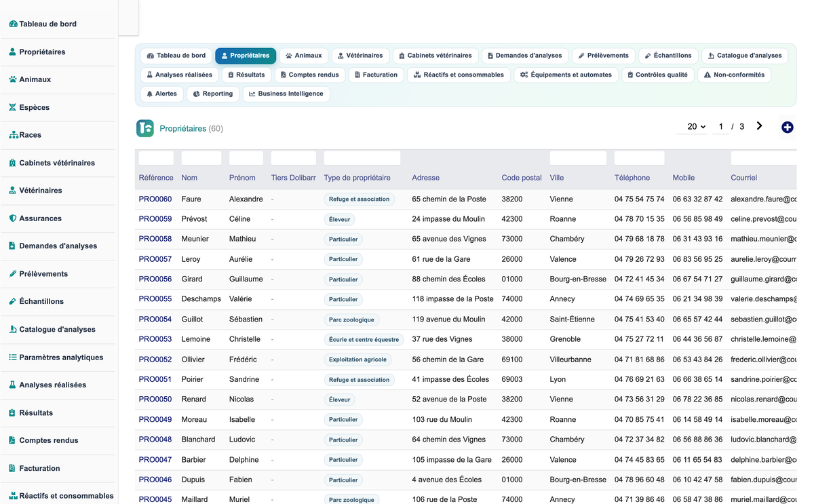The height and width of the screenshot is (504, 814).
Task: Click the Espèces icon in sidebar
Action: click(13, 107)
